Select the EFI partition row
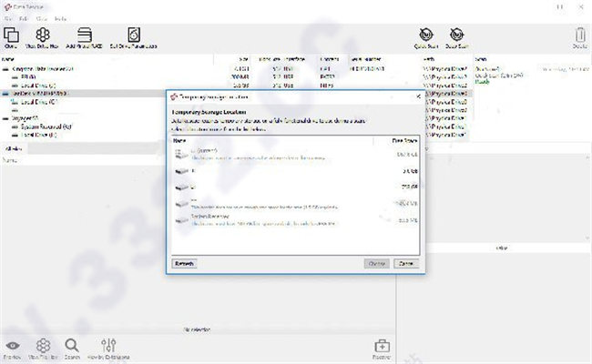The width and height of the screenshot is (592, 364). point(29,77)
